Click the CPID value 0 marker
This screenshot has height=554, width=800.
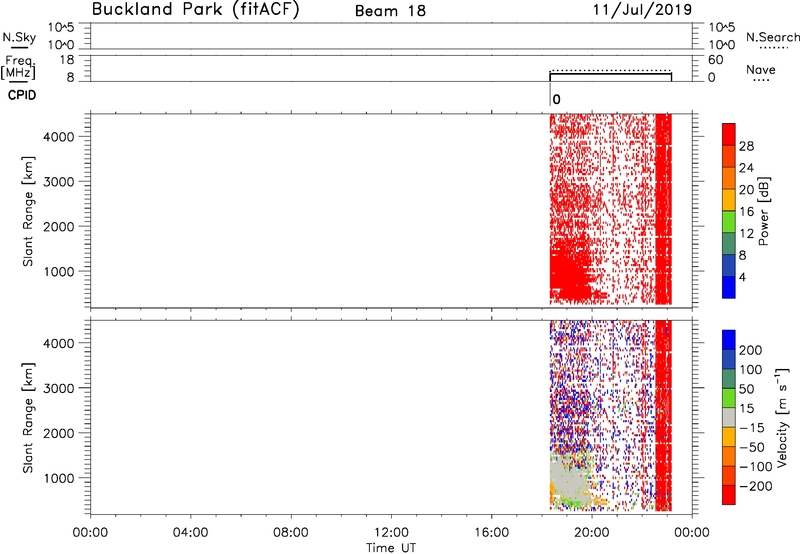pos(556,99)
